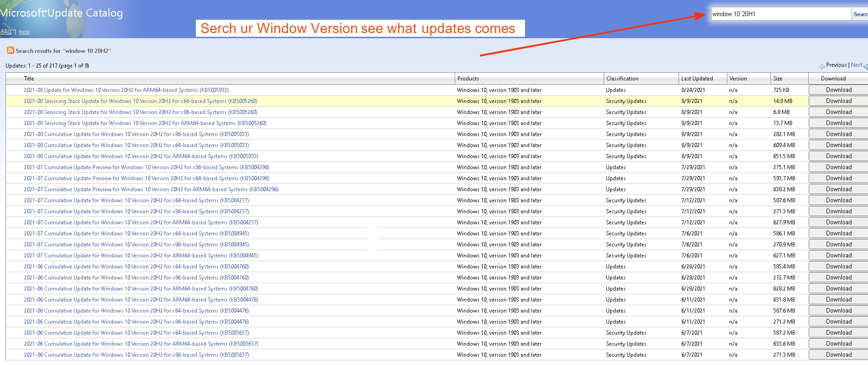Screen dimensions: 868x365
Task: Sort by Version column header
Action: (x=738, y=79)
